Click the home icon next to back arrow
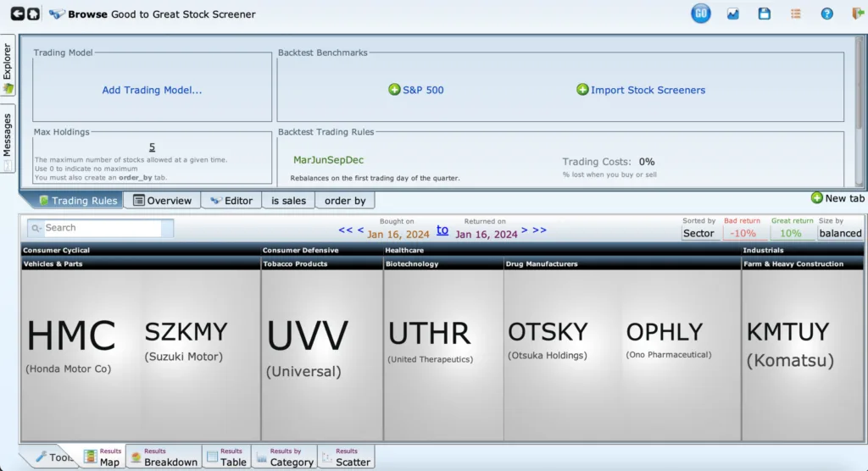The image size is (868, 471). 33,14
